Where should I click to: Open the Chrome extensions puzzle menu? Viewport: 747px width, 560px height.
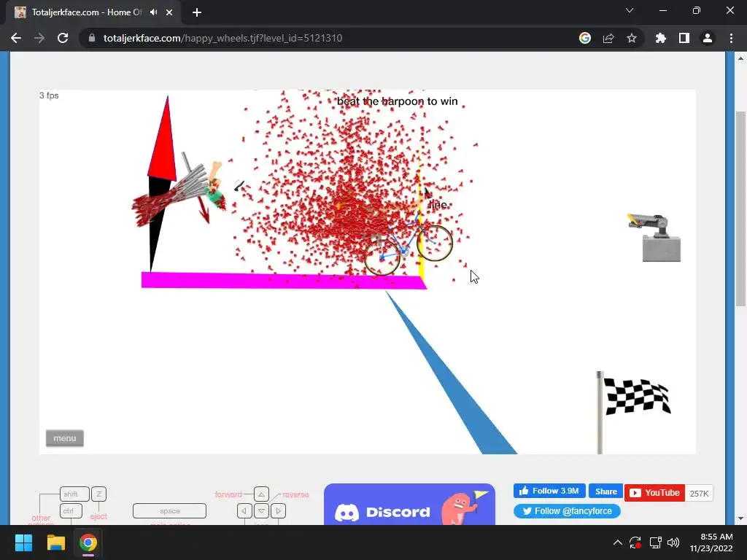pos(661,38)
